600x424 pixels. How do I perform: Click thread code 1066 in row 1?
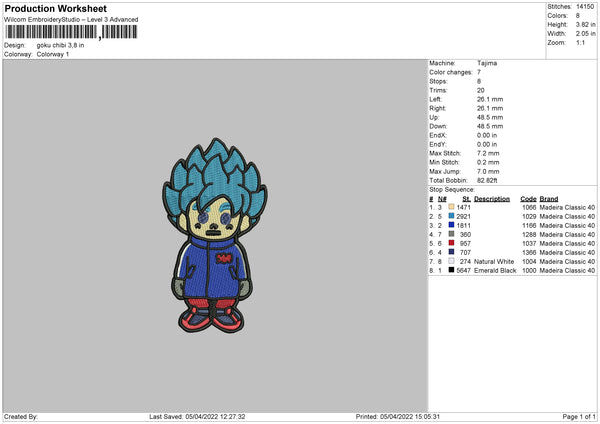tap(529, 207)
